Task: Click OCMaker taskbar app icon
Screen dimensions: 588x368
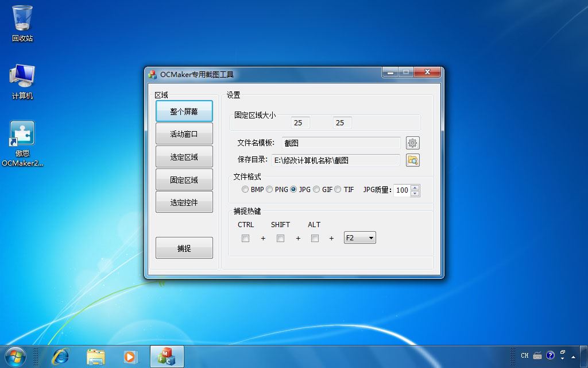Action: tap(167, 356)
